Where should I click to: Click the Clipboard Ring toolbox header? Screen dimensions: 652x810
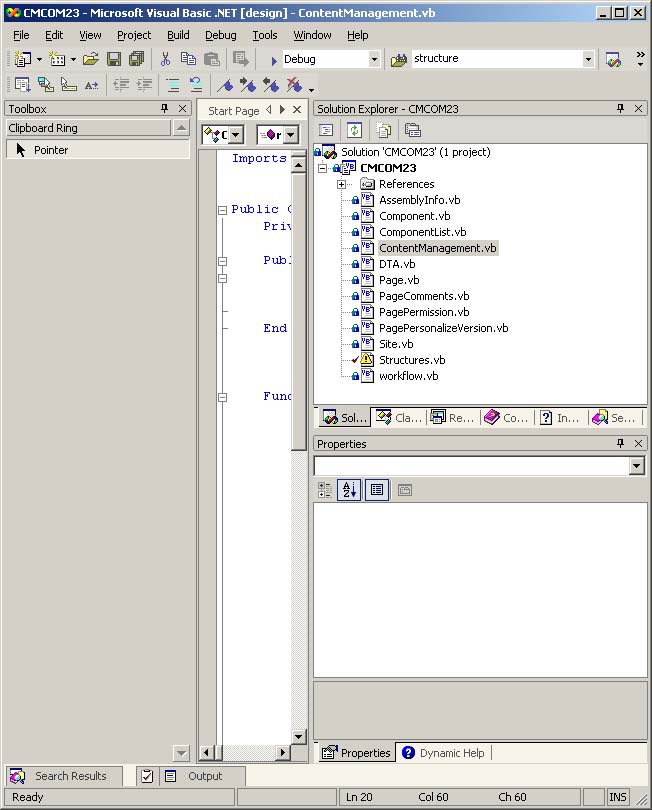point(88,128)
